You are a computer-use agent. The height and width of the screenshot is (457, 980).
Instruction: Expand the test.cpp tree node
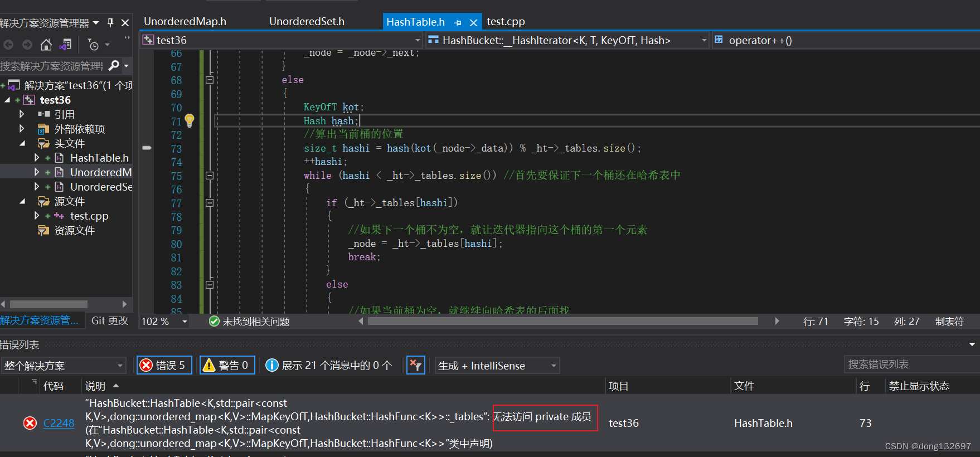coord(37,216)
